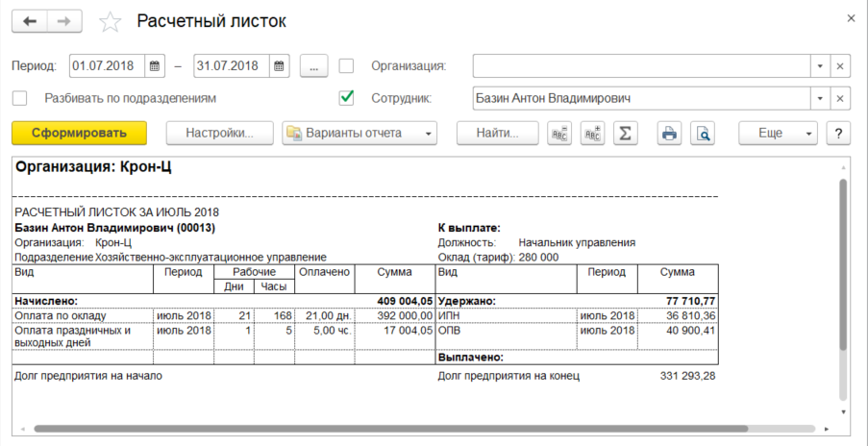This screenshot has width=868, height=446.
Task: Expand the Сотрудник dropdown list
Action: [x=820, y=98]
